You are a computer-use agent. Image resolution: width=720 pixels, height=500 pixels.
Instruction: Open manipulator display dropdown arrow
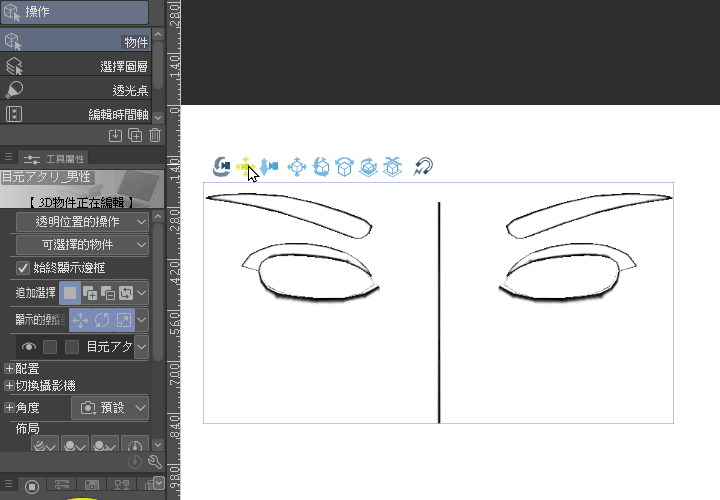point(141,320)
